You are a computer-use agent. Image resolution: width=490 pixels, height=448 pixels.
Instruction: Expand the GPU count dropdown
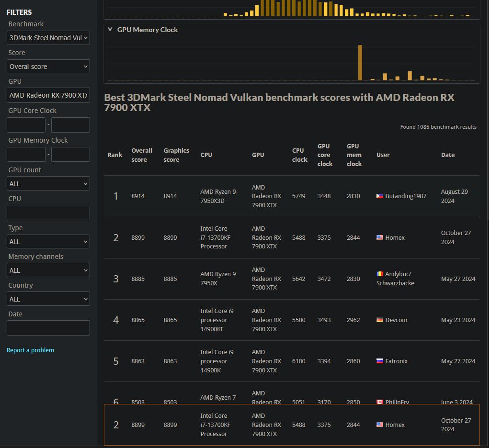(x=48, y=184)
